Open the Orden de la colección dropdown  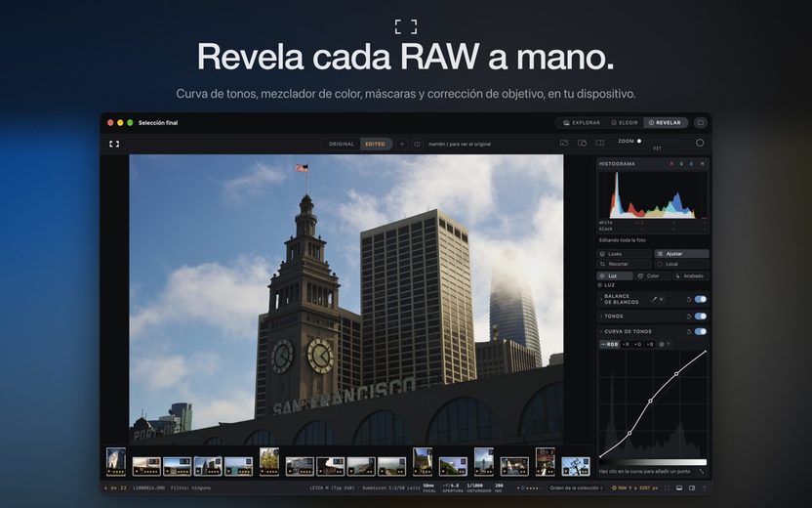(x=576, y=487)
